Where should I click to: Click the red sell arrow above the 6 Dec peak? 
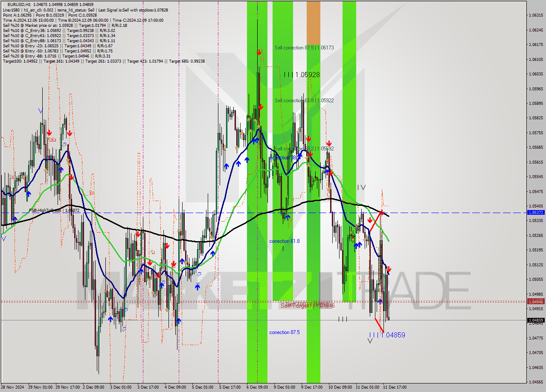259,52
